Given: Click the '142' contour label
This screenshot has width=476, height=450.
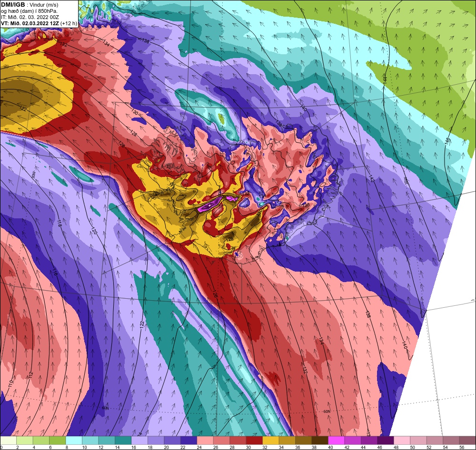Looking at the screenshot, I should (372, 179).
